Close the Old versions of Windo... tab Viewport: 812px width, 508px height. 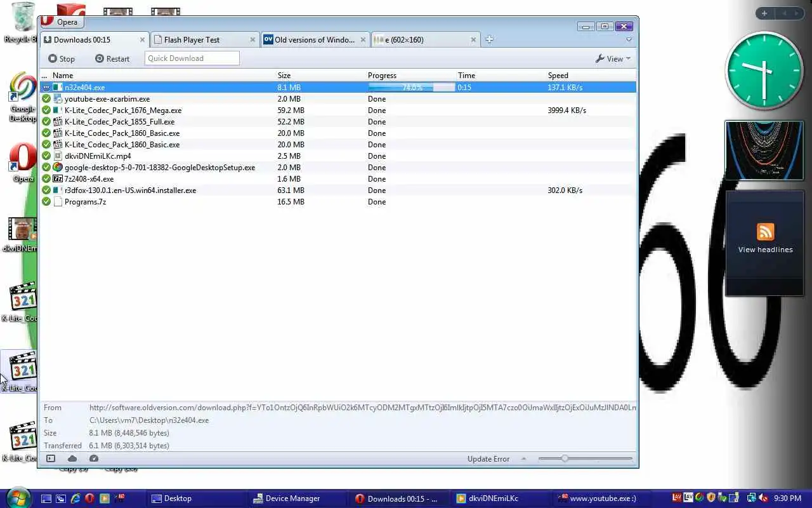[363, 39]
